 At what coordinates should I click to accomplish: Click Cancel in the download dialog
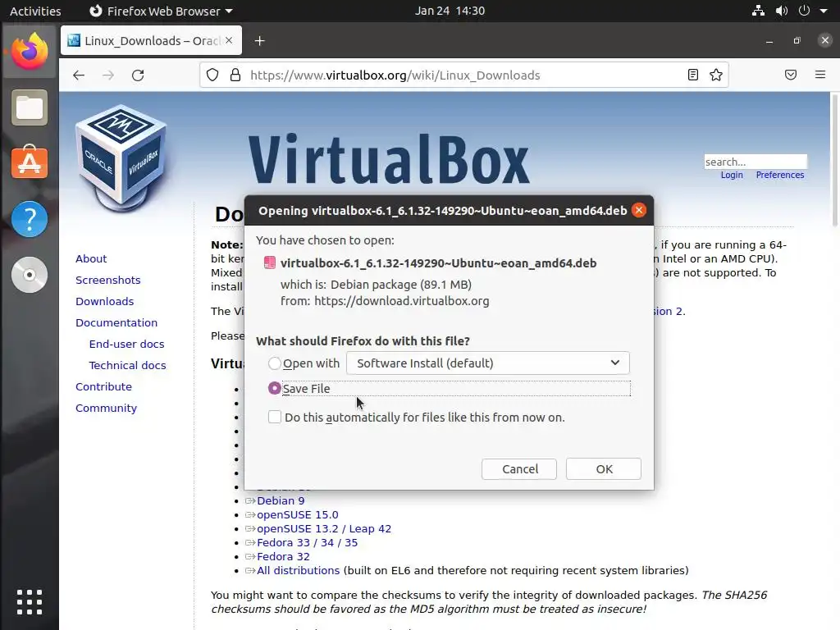pyautogui.click(x=519, y=468)
